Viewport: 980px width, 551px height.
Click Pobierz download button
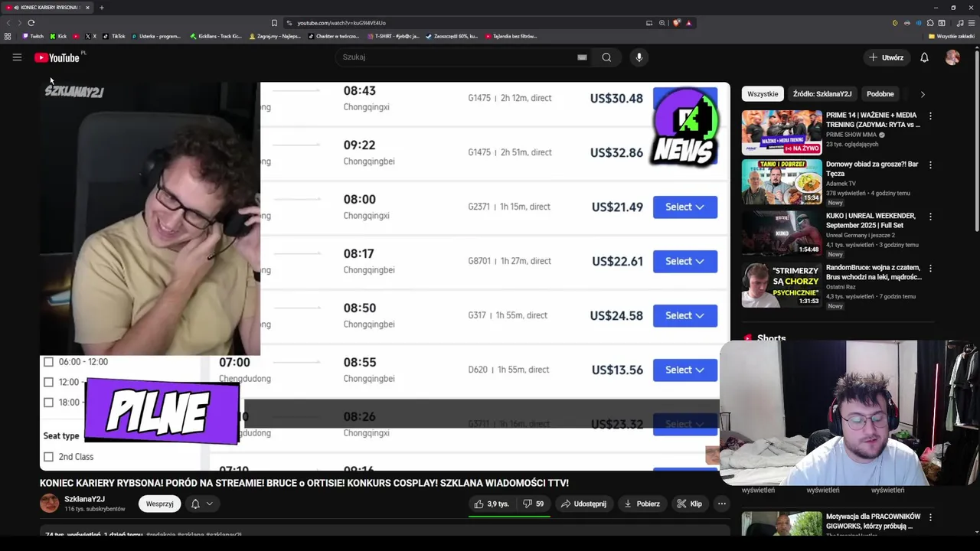(x=642, y=504)
